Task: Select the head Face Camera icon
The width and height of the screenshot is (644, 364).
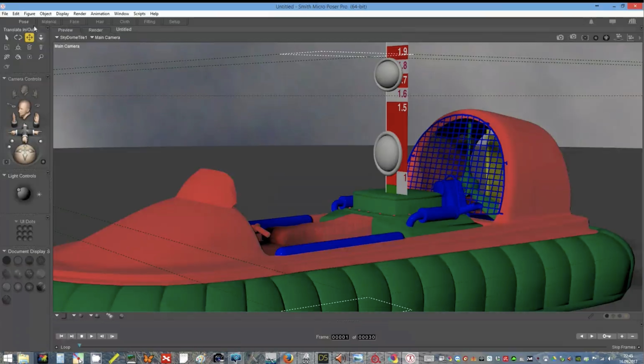Action: coord(24,89)
